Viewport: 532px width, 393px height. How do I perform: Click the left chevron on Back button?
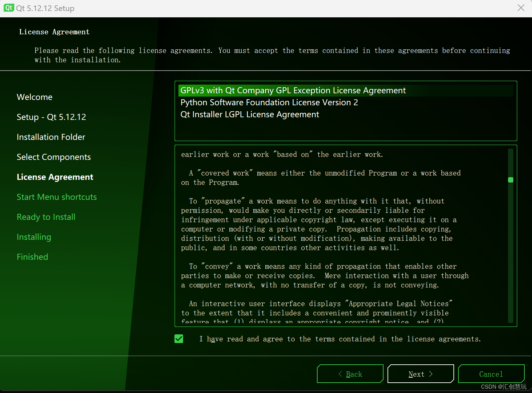click(340, 374)
